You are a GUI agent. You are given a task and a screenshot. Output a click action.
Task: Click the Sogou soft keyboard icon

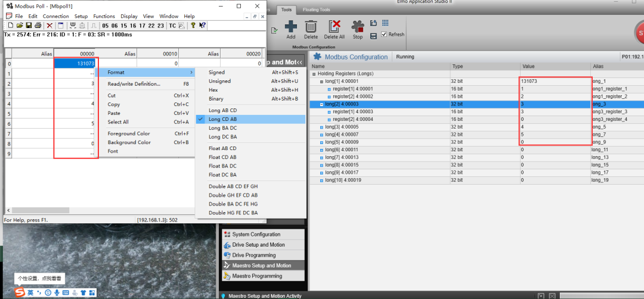coord(66,293)
